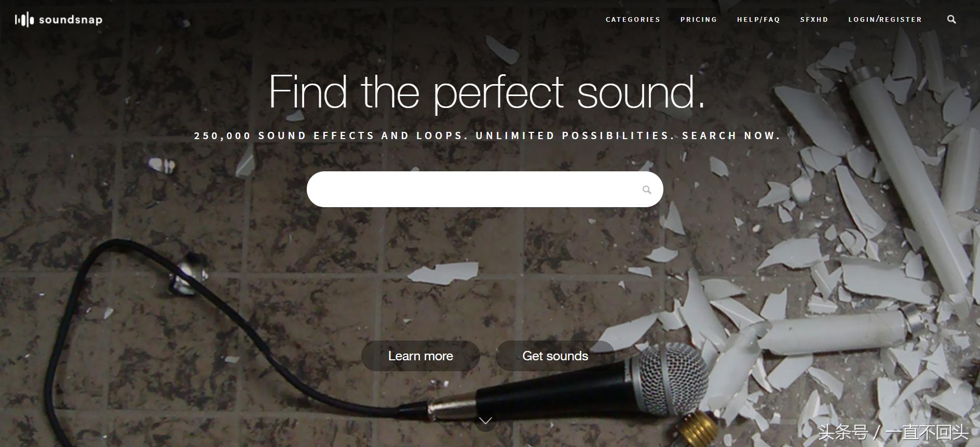Click the magnifier icon inside search box
980x447 pixels.
tap(647, 190)
